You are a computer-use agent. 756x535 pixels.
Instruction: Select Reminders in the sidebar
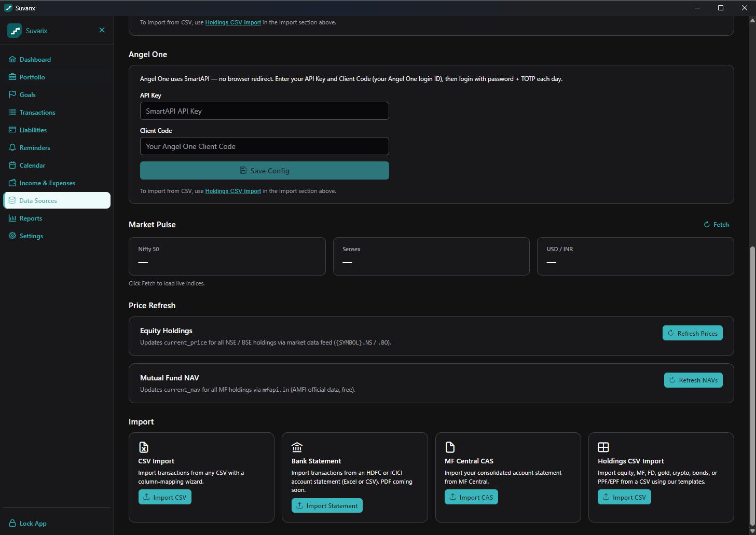(57, 147)
